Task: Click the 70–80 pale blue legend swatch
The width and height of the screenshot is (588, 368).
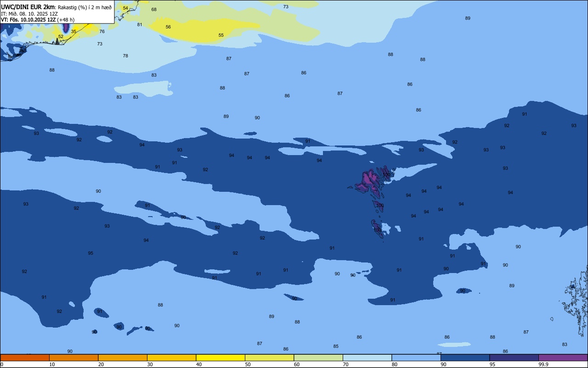Action: click(367, 357)
